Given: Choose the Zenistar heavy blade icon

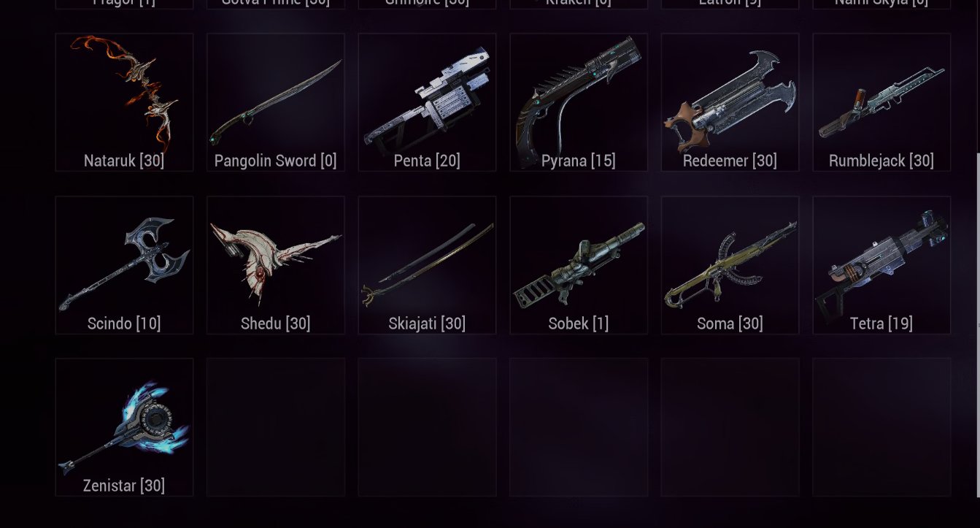Looking at the screenshot, I should click(124, 427).
